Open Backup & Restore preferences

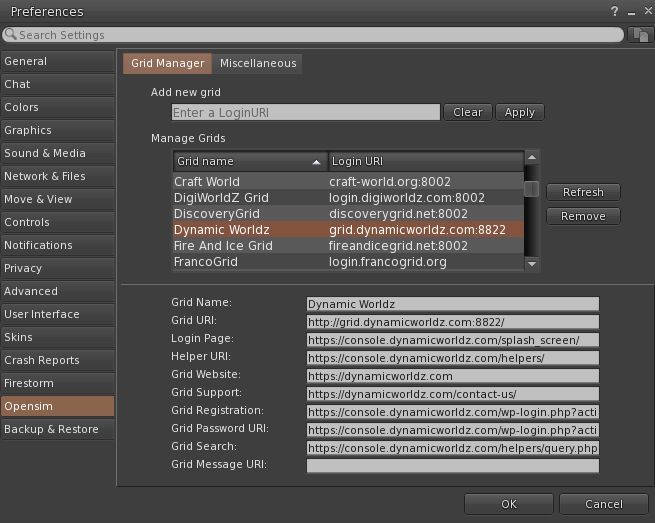(x=58, y=429)
